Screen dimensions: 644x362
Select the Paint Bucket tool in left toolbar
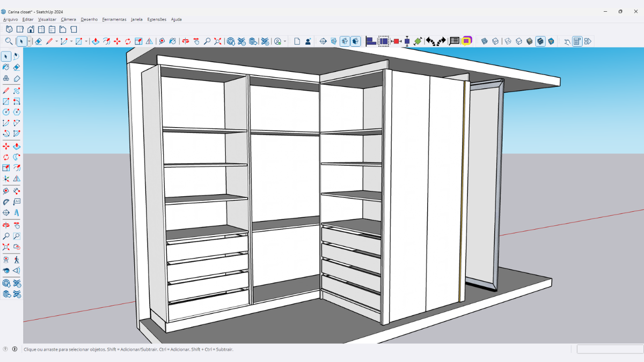point(6,68)
